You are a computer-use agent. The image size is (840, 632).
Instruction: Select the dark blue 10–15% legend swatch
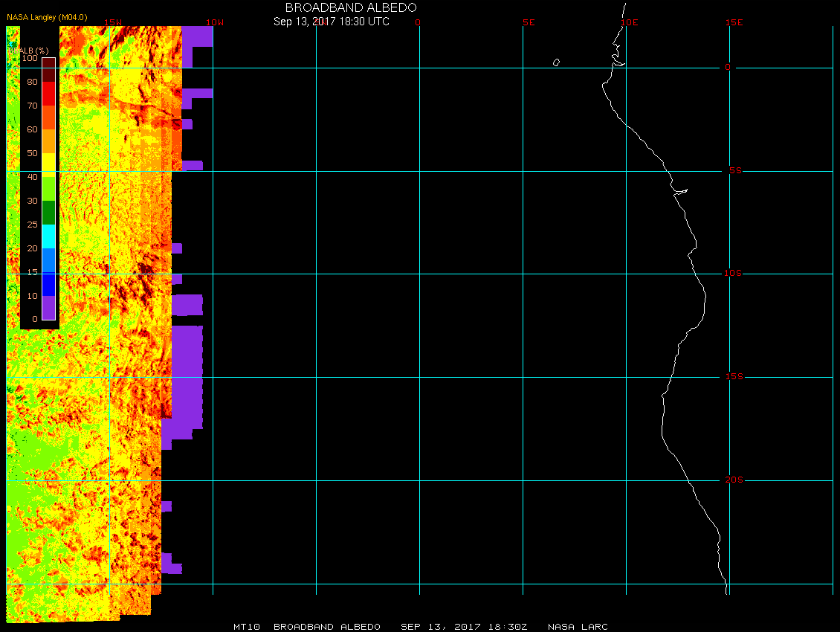pos(48,284)
